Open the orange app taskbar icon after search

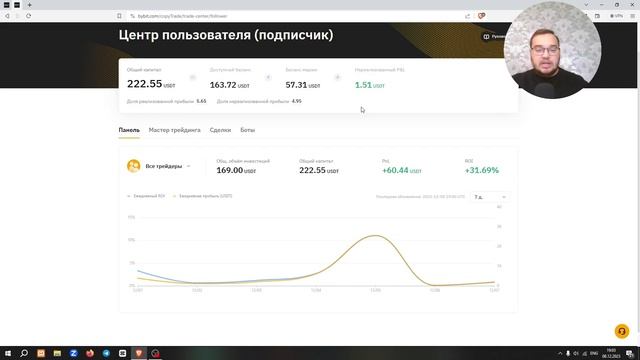(41, 353)
